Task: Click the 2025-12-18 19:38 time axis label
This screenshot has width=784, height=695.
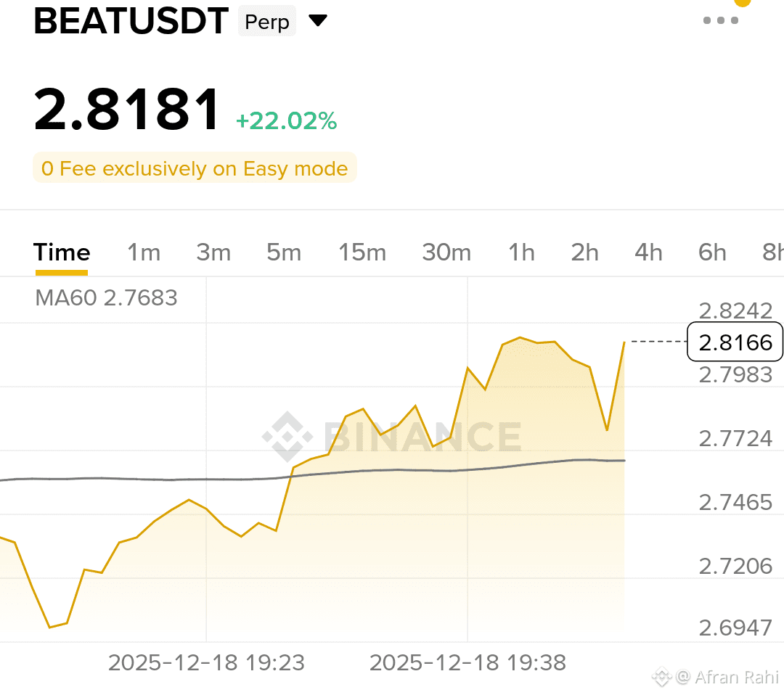Action: [467, 662]
